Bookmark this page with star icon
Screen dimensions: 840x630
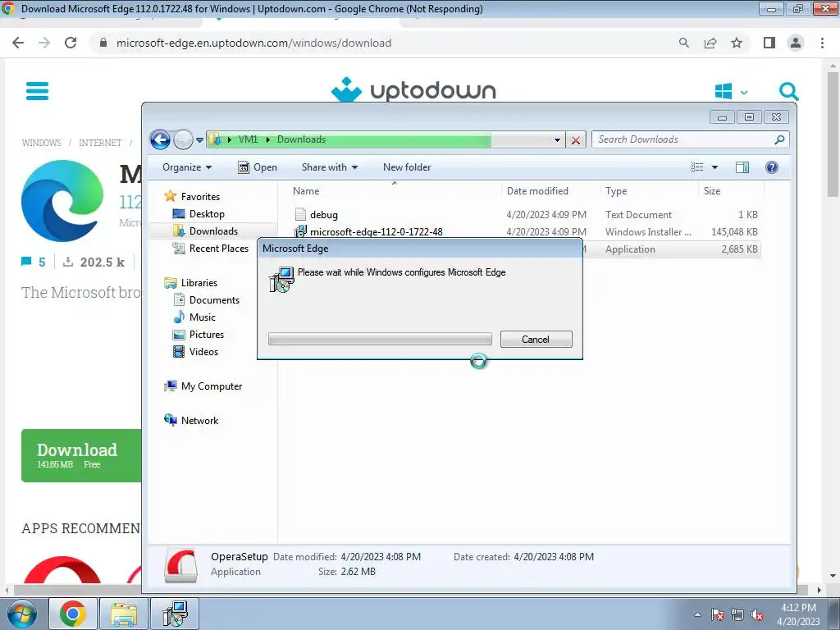(737, 43)
